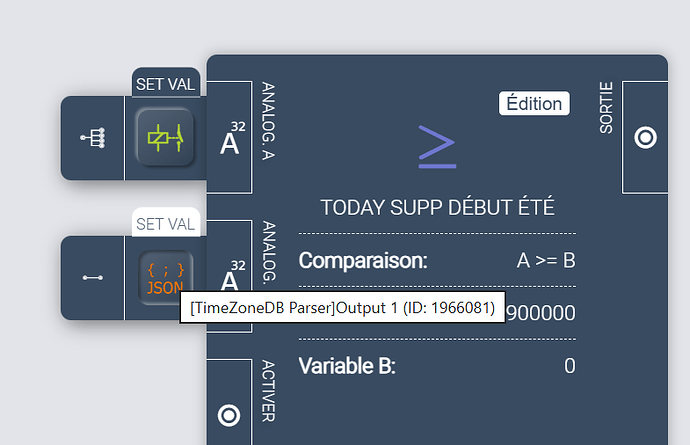Select the upper SET VAL tab
Screen dimensions: 690x445
coord(166,83)
